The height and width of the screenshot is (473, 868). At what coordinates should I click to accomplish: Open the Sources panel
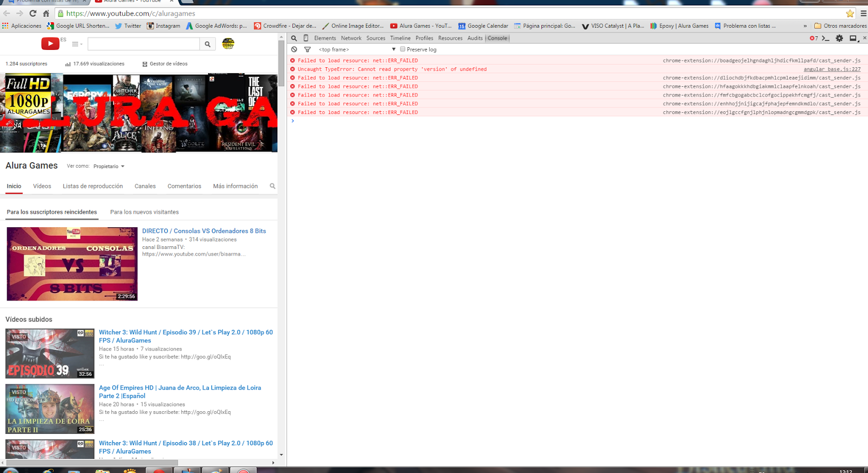(375, 38)
